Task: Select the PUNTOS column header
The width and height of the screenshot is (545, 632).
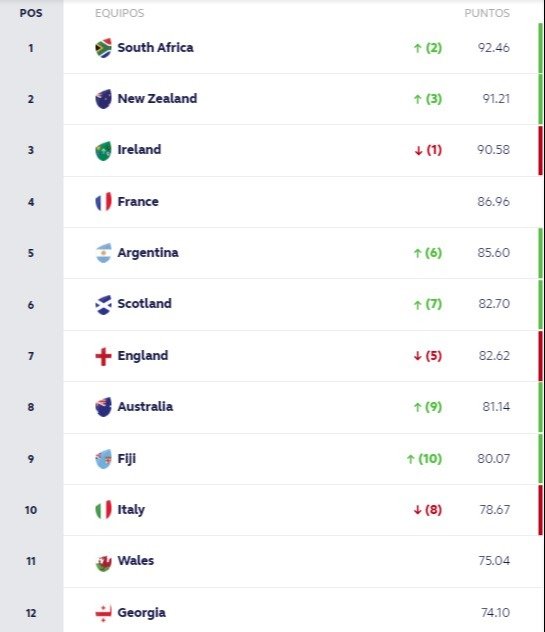Action: coord(487,13)
